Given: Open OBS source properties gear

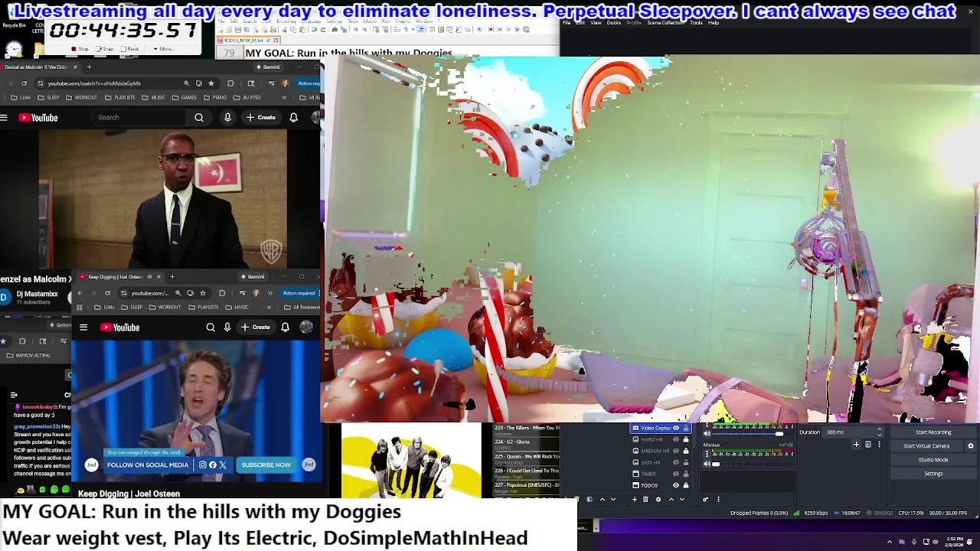Looking at the screenshot, I should click(658, 499).
